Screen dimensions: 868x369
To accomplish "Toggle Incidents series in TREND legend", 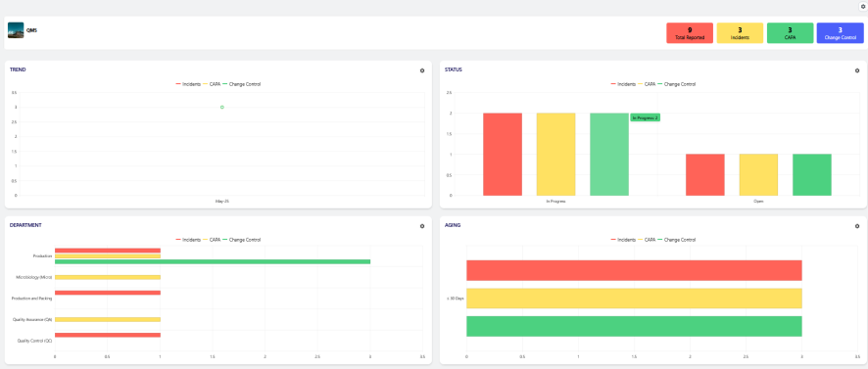I will point(188,84).
